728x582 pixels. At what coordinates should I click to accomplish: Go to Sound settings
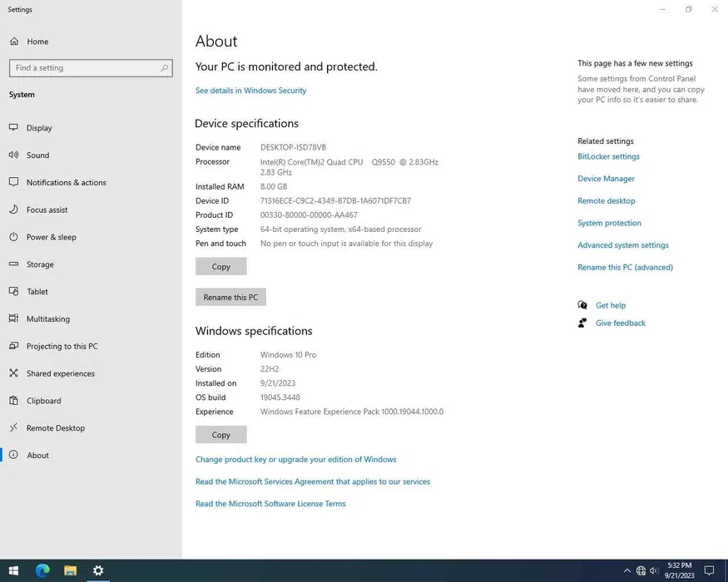coord(91,155)
